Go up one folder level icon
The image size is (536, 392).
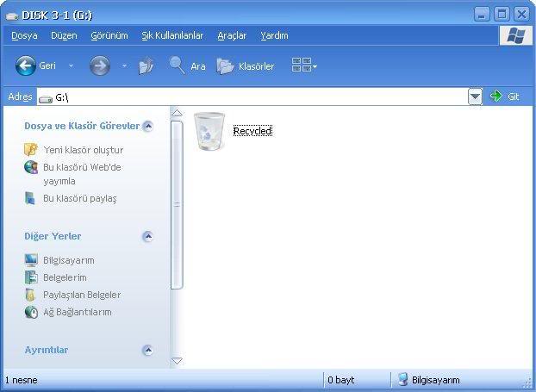[x=146, y=66]
